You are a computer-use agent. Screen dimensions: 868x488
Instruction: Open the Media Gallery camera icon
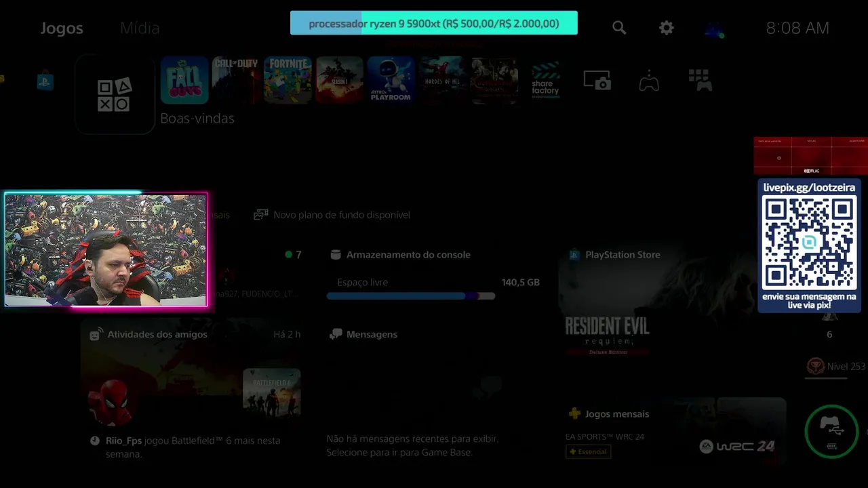tap(597, 80)
